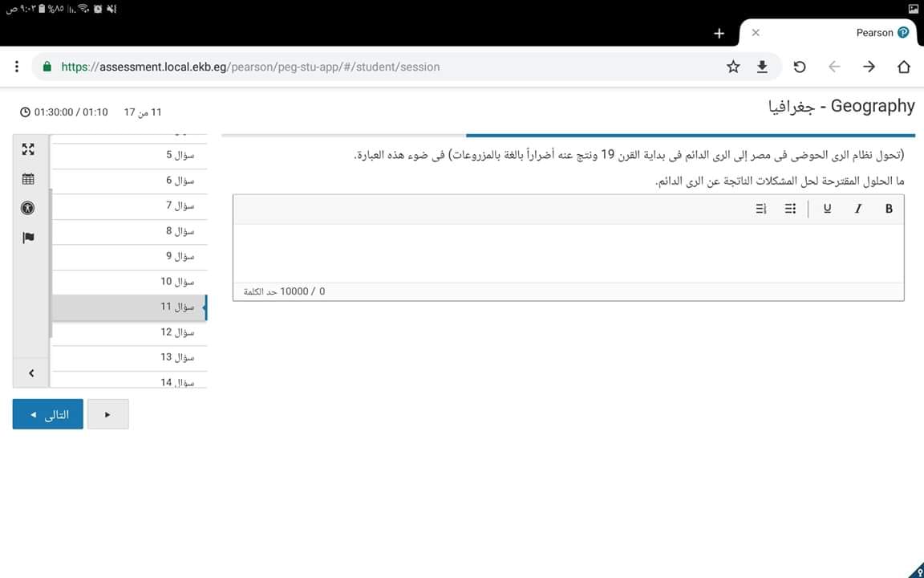Select the Pearson browser tab
This screenshot has height=578, width=924.
(829, 33)
